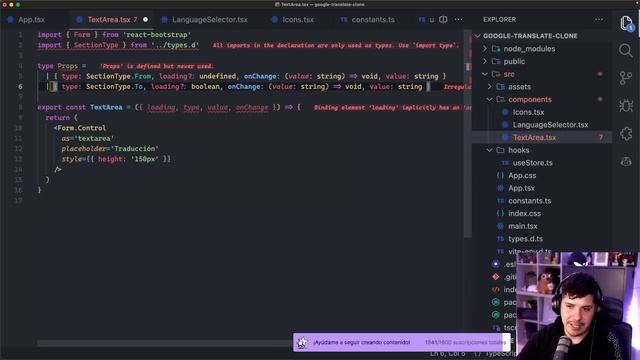The width and height of the screenshot is (640, 360).
Task: Expand the node_modules folder chevron
Action: (484, 49)
